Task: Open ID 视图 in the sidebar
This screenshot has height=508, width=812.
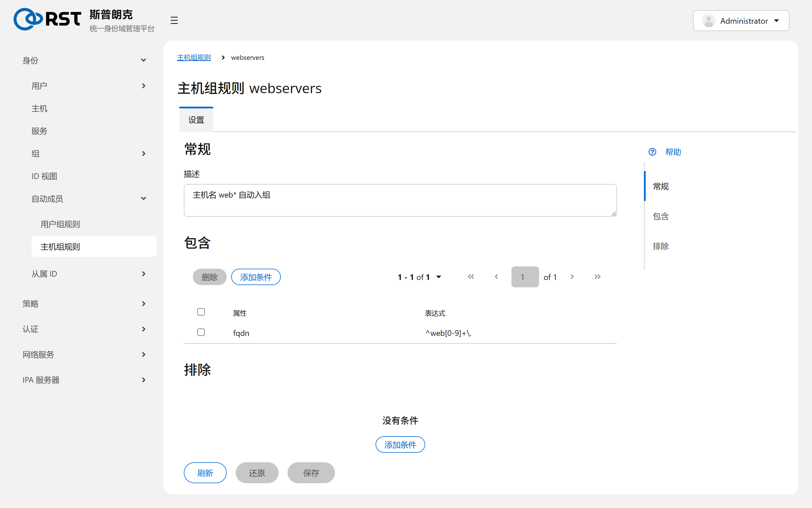Action: (x=44, y=176)
